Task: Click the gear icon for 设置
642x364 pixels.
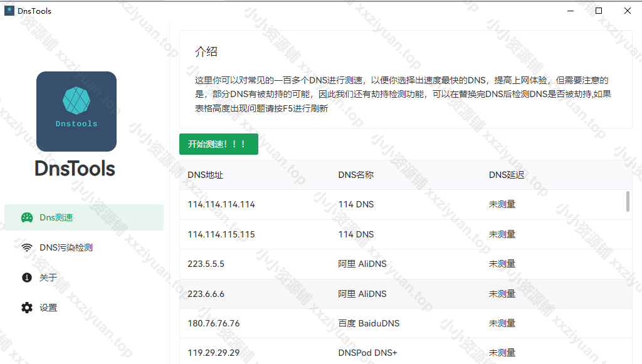Action: [27, 308]
